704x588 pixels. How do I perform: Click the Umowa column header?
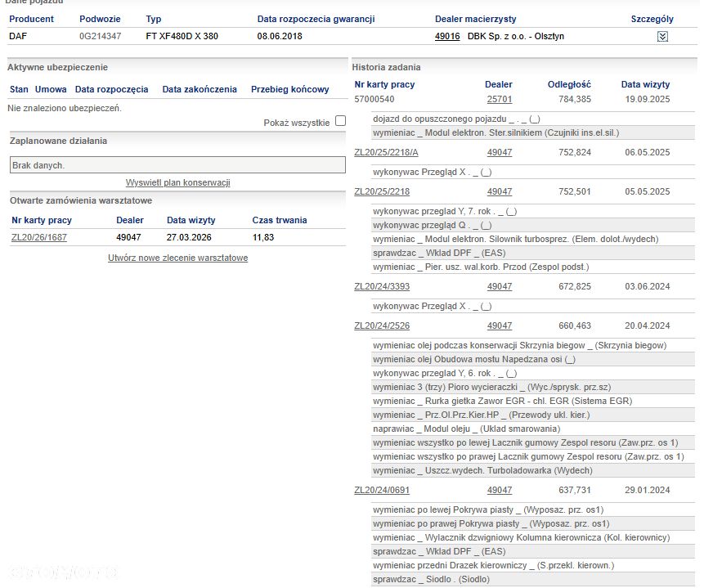(x=51, y=89)
